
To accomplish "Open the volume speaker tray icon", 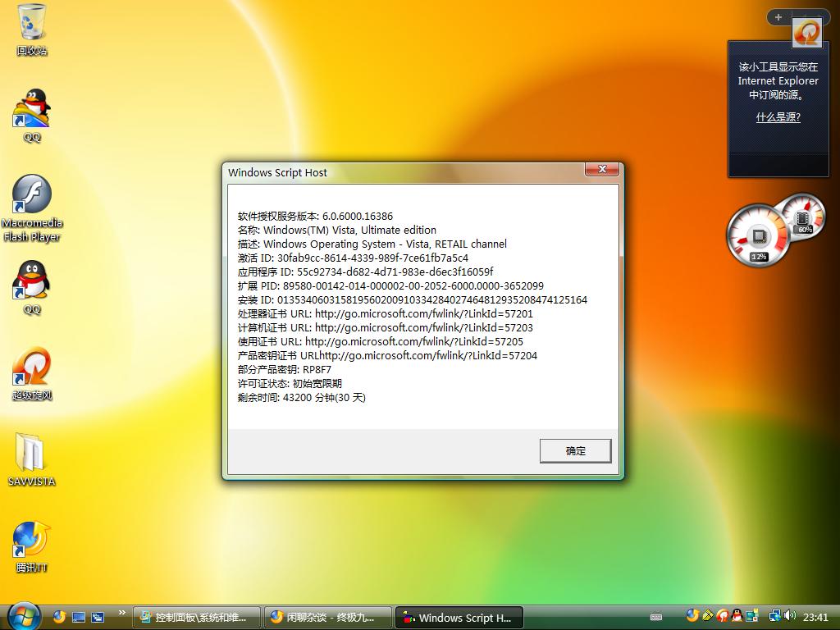I will click(790, 616).
